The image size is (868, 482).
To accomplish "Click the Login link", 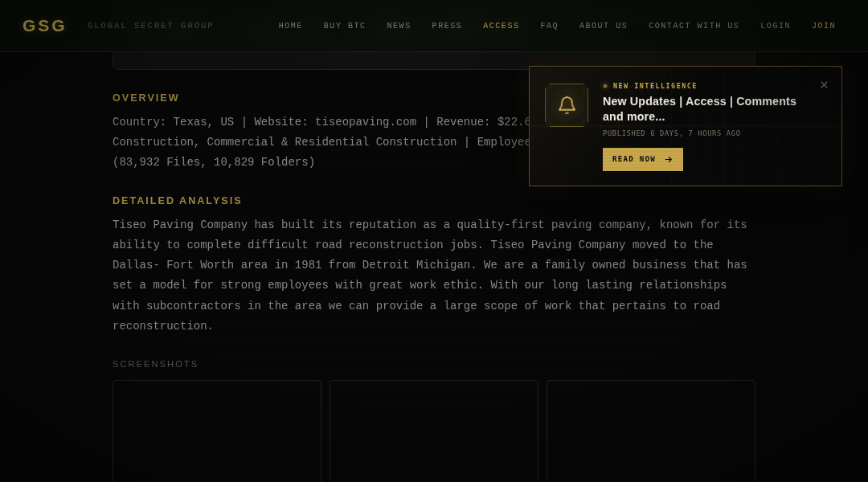I will 776,26.
